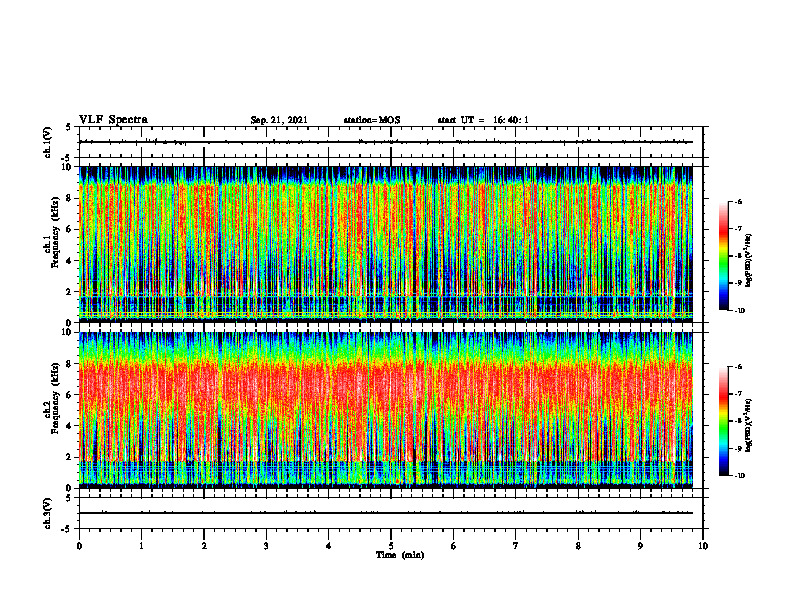Click the ch.2 spectrogram panel
Viewport: 792px width, 612px height.
tap(386, 410)
